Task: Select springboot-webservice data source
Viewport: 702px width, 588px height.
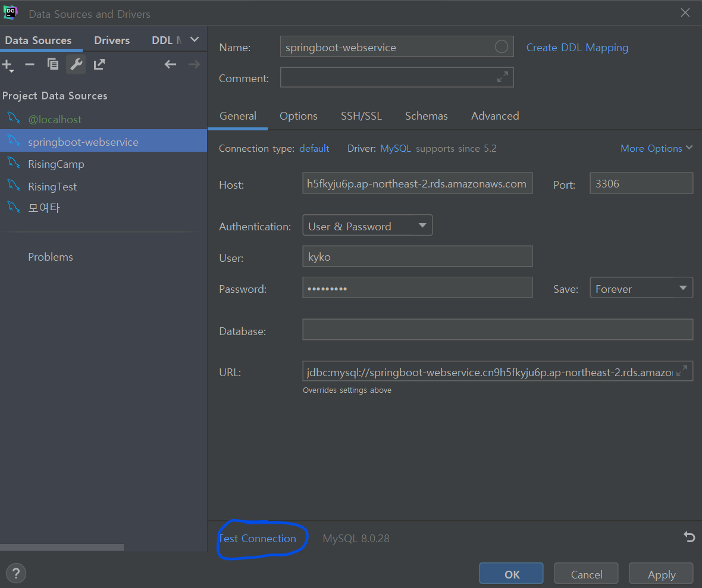Action: pos(104,142)
